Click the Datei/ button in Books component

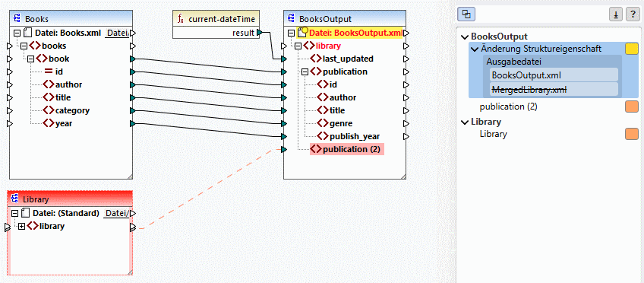pyautogui.click(x=118, y=33)
